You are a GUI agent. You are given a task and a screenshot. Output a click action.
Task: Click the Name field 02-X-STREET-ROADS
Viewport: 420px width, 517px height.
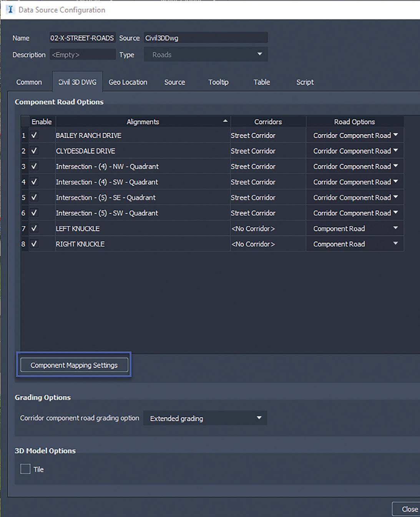82,38
